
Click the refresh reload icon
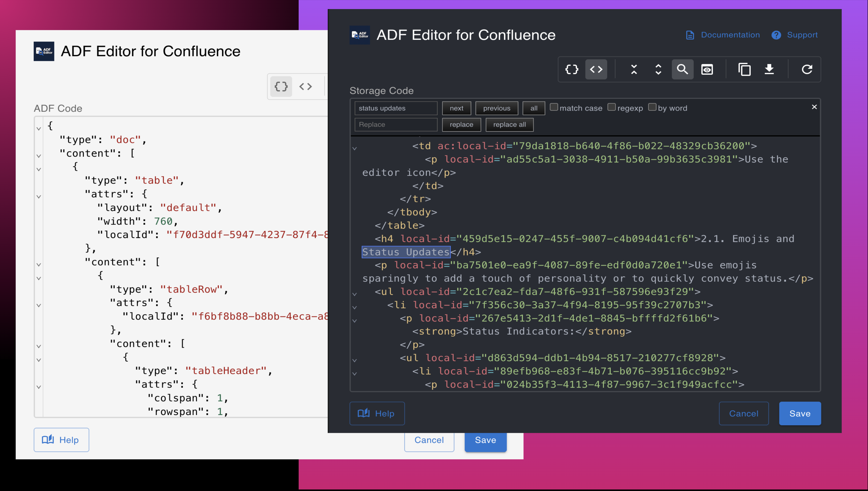point(807,69)
